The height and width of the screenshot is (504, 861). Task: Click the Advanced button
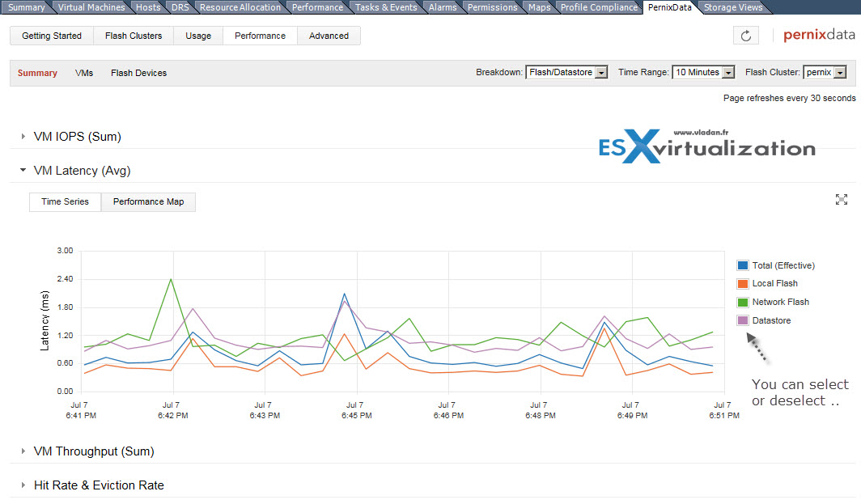pos(329,36)
